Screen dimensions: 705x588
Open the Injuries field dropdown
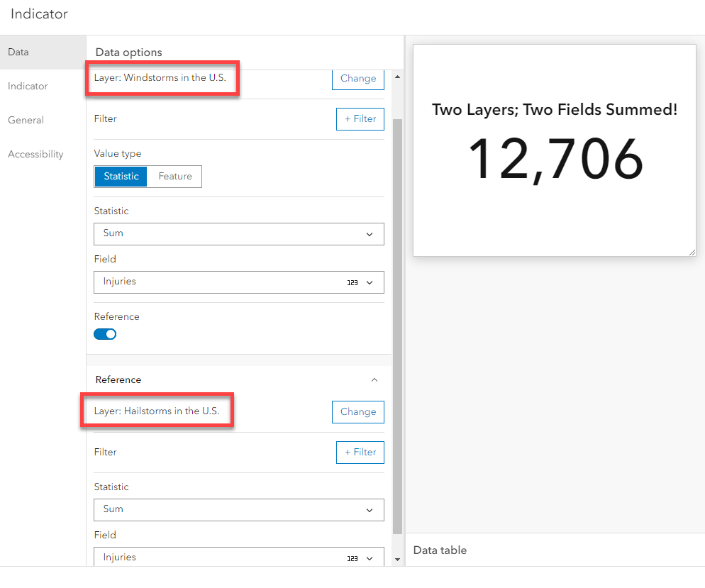pyautogui.click(x=239, y=282)
